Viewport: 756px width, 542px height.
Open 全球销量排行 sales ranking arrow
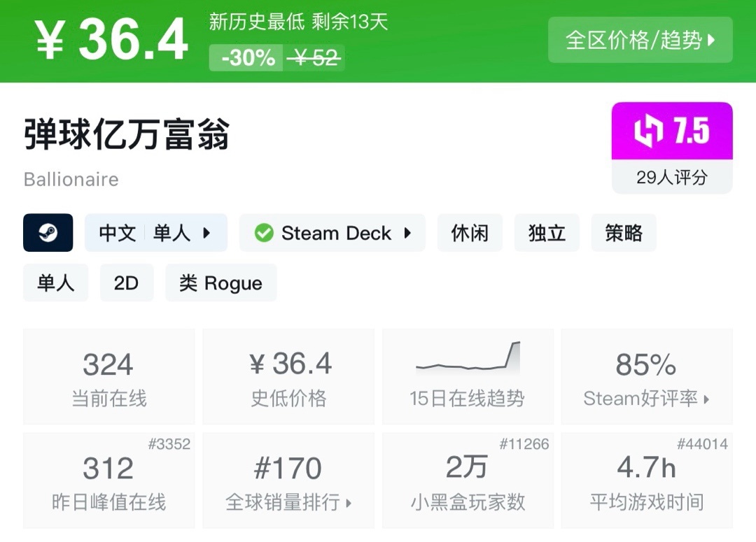(x=349, y=502)
